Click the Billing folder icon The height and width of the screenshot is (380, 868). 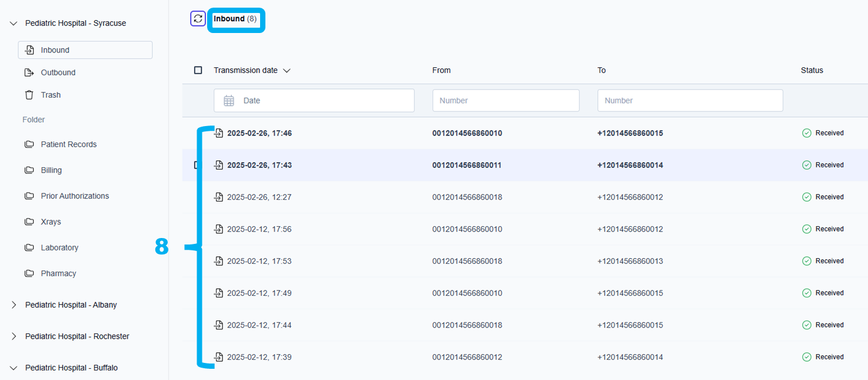pos(29,170)
